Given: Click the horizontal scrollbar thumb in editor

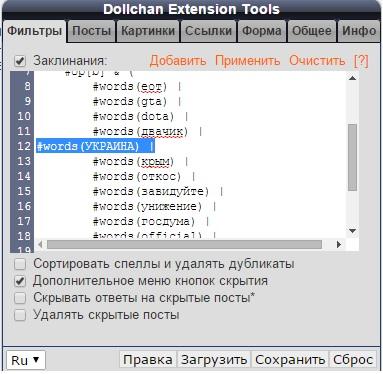Looking at the screenshot, I should pos(184,245).
